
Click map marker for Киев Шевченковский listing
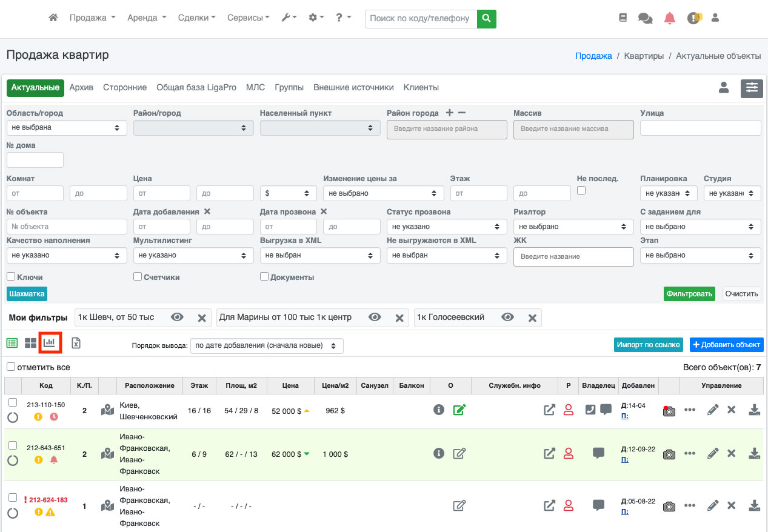[x=107, y=410]
